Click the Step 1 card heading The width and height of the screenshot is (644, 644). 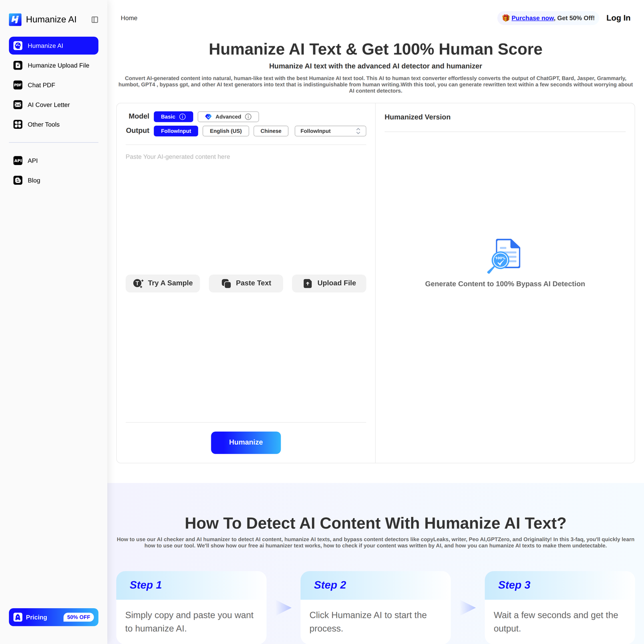pyautogui.click(x=146, y=585)
